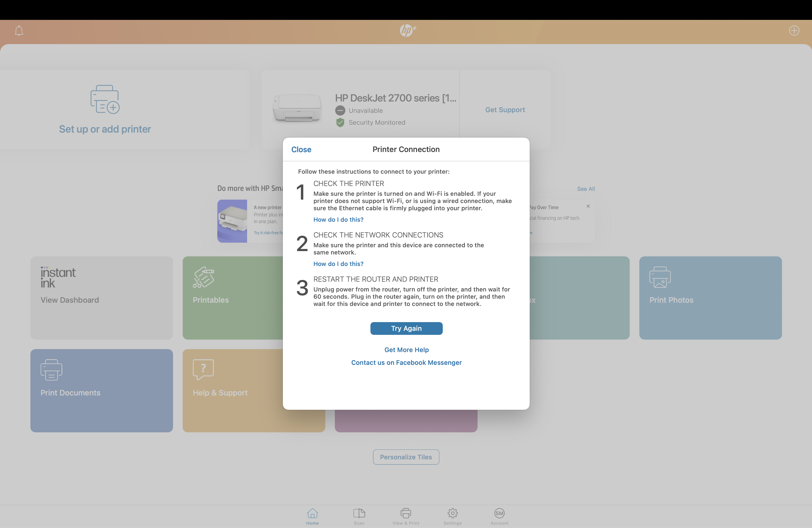The width and height of the screenshot is (812, 528).
Task: Click the instant ink logo
Action: 58,277
